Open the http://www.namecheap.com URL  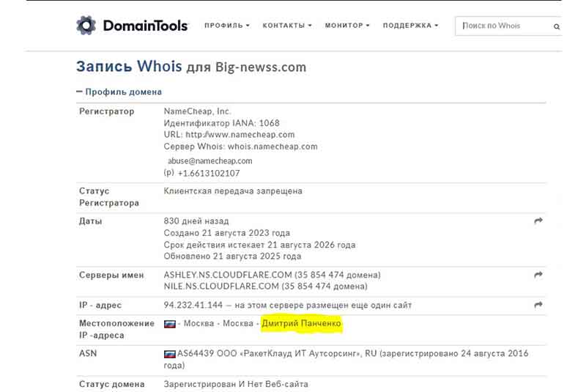[x=240, y=135]
